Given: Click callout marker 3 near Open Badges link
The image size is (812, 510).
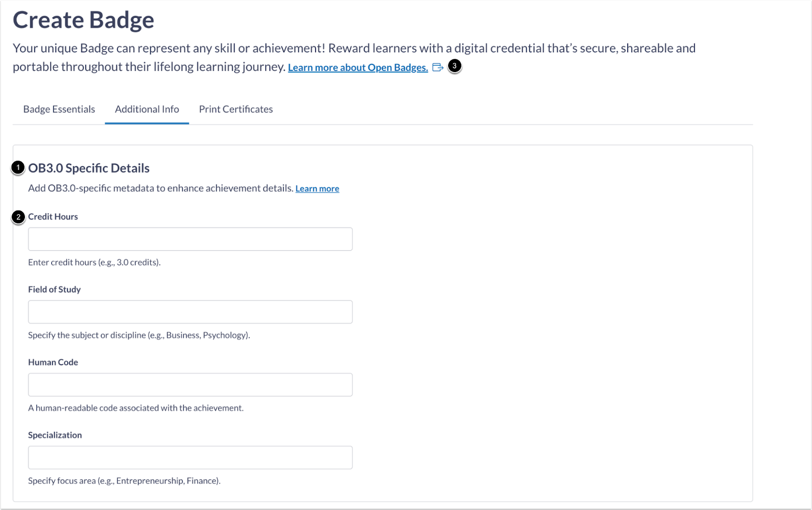Looking at the screenshot, I should pos(454,65).
